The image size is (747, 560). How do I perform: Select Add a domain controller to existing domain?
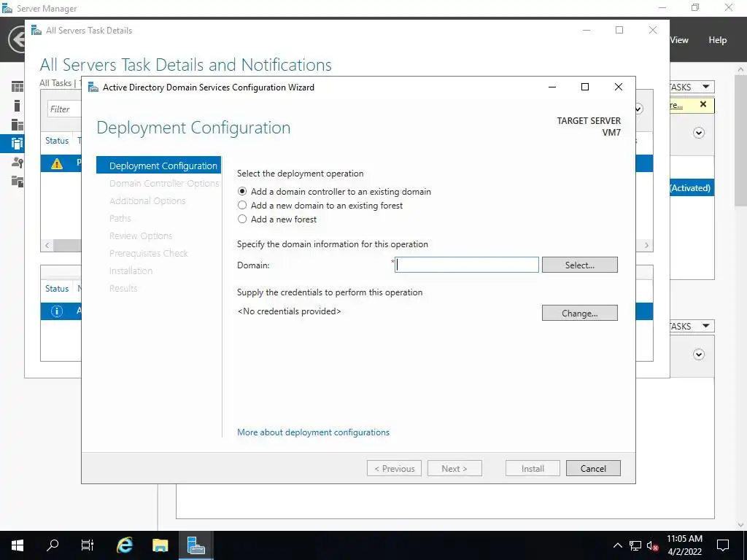(242, 192)
